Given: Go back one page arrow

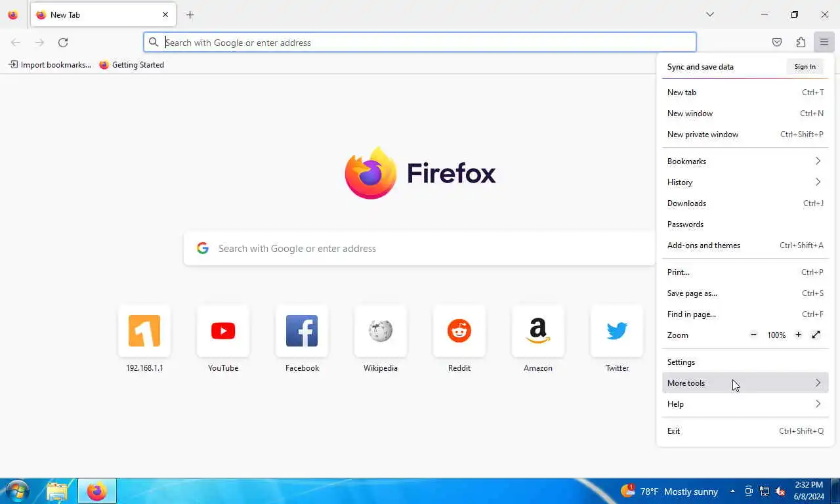Looking at the screenshot, I should [x=16, y=42].
